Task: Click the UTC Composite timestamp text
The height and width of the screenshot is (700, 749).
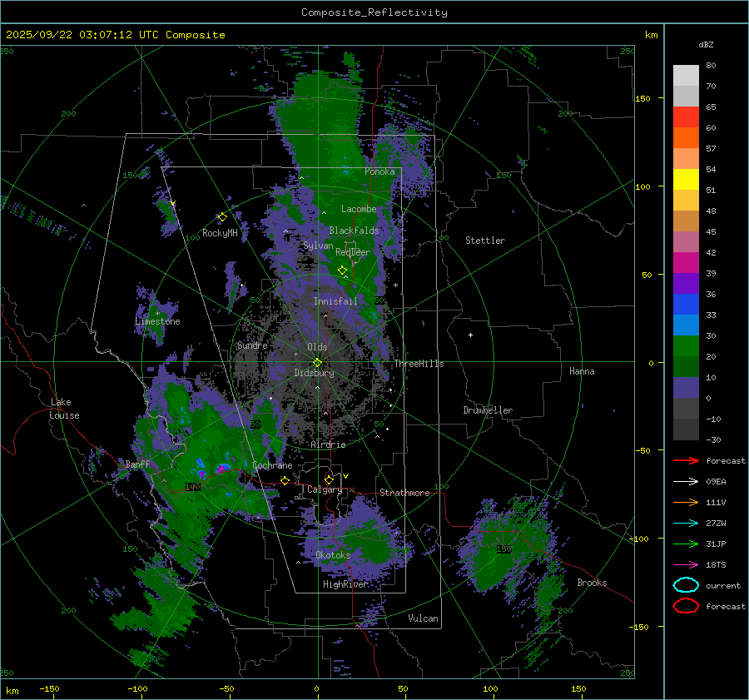Action: pyautogui.click(x=115, y=35)
